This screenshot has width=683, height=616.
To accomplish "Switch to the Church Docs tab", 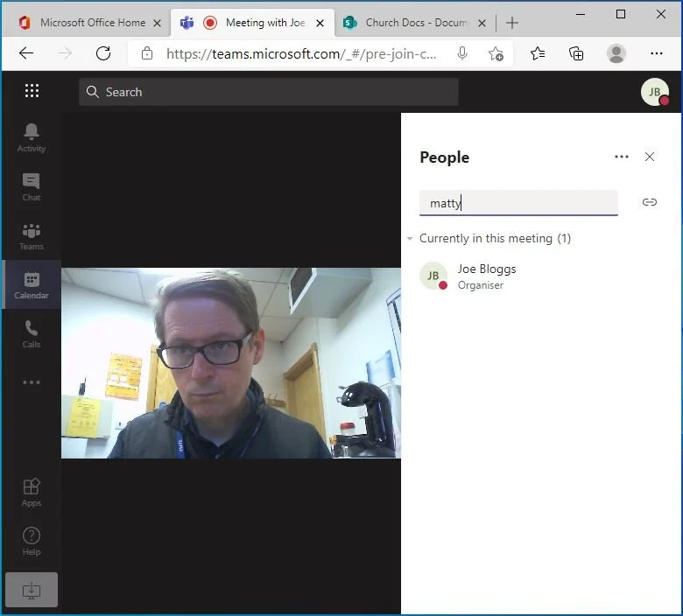I will 416,23.
